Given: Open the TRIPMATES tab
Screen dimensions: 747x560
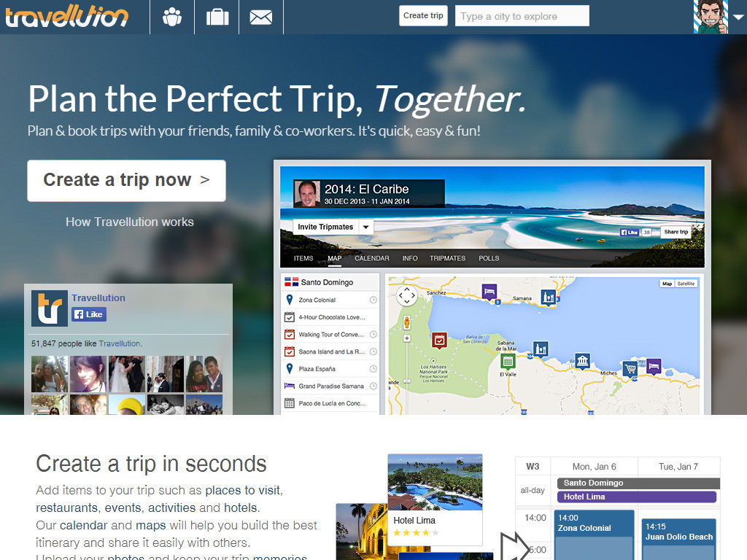Looking at the screenshot, I should (447, 258).
